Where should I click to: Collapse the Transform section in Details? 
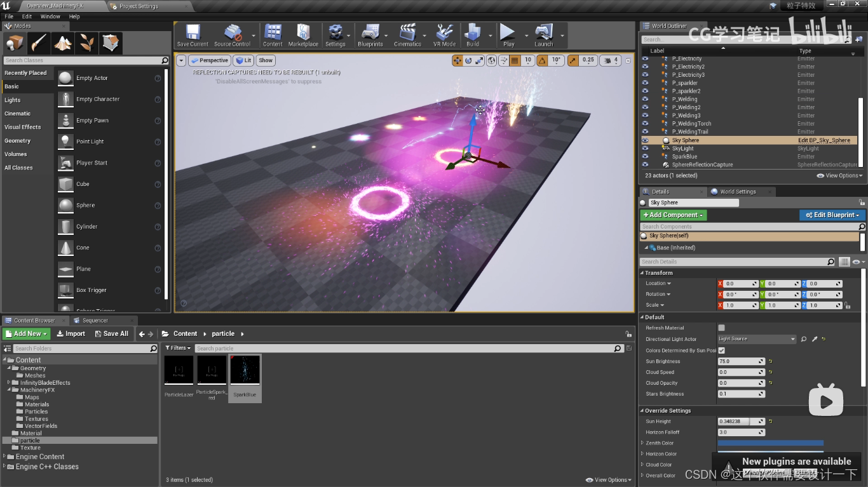[x=642, y=273]
